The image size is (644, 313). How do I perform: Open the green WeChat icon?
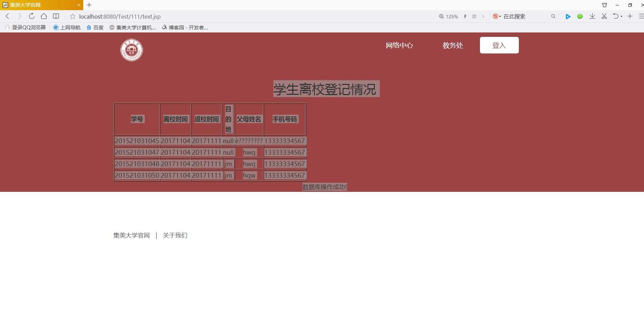point(580,16)
